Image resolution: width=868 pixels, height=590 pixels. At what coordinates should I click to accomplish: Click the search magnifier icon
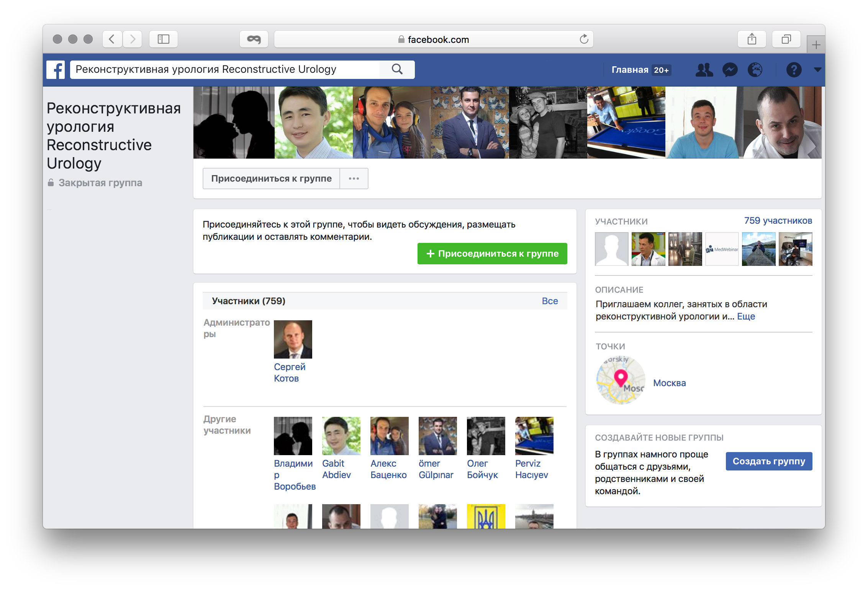point(397,69)
